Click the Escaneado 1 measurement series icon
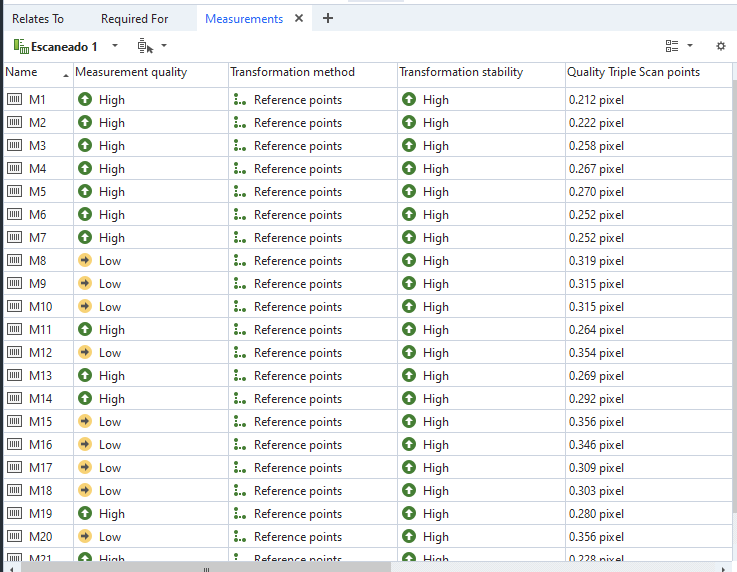The image size is (737, 572). (x=21, y=46)
